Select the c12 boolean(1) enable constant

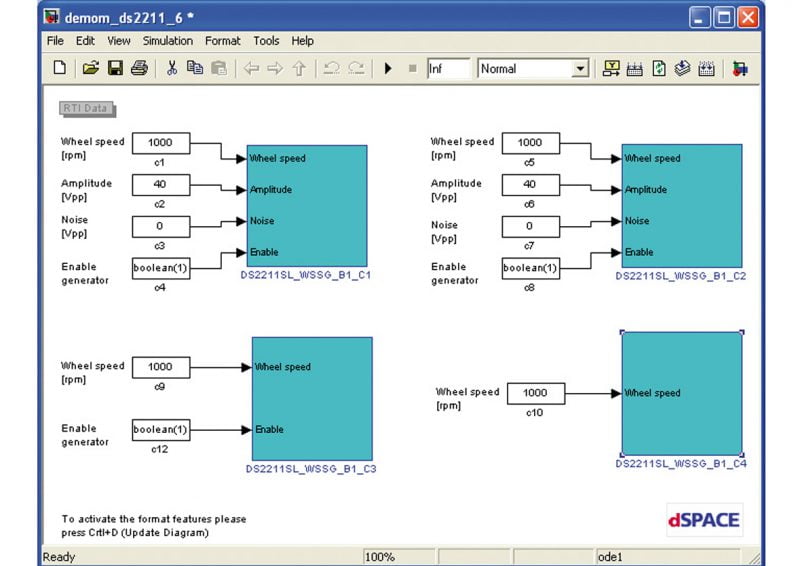pos(161,430)
